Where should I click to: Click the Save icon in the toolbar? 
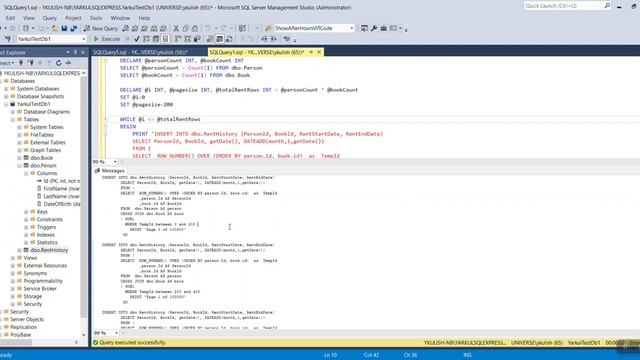pyautogui.click(x=64, y=28)
